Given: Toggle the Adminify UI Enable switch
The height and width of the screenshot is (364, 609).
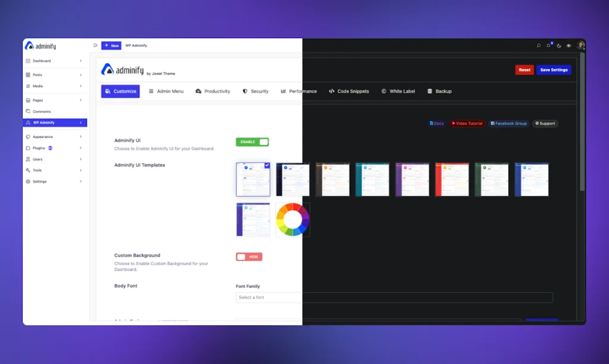Looking at the screenshot, I should pos(252,142).
